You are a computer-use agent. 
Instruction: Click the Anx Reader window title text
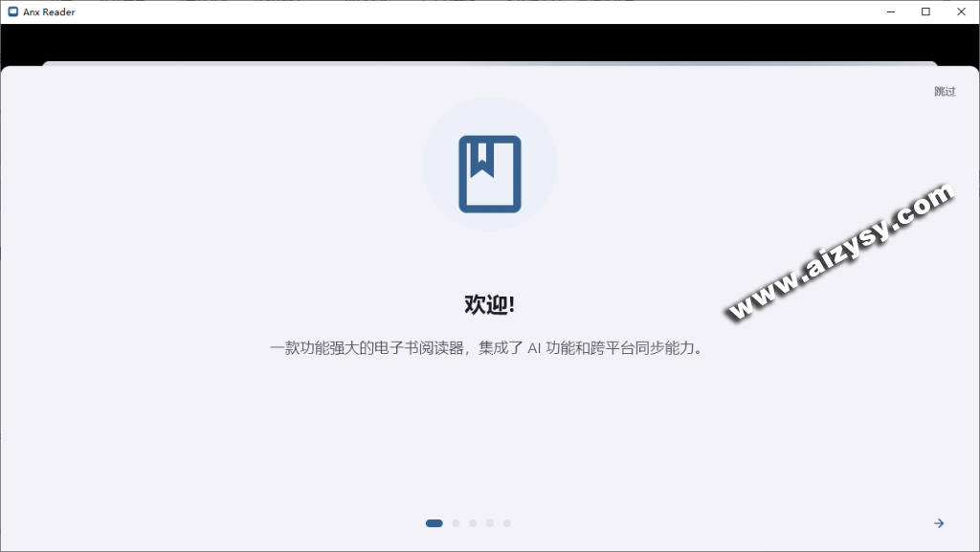pyautogui.click(x=49, y=11)
